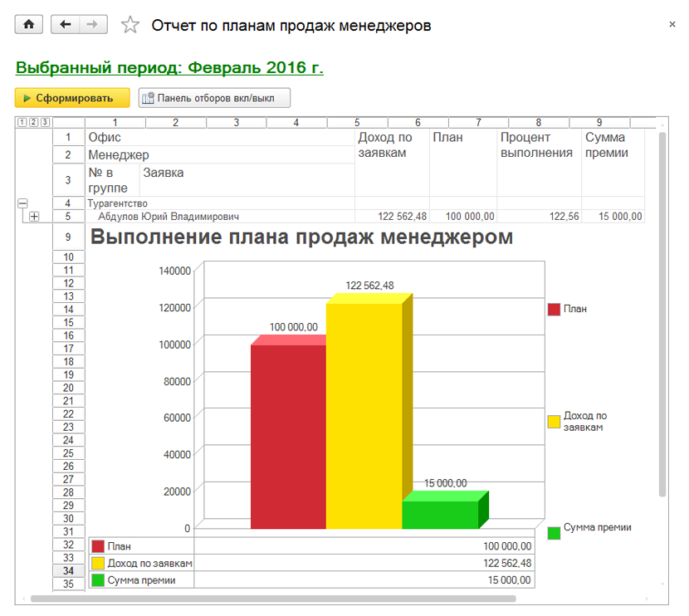Toggle Панель отборов вкл/выкл
The height and width of the screenshot is (616, 689).
(214, 98)
